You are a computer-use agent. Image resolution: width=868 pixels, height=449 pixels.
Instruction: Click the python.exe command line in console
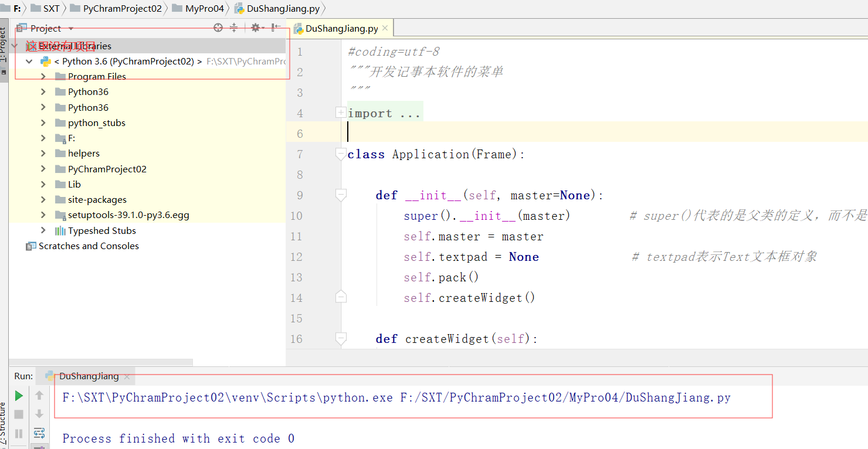click(396, 397)
